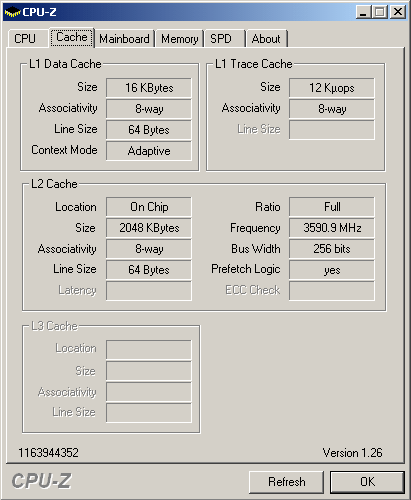Viewport: 411px width, 500px height.
Task: Click L1 Data Cache line size '64 Bytes'
Action: pos(149,130)
